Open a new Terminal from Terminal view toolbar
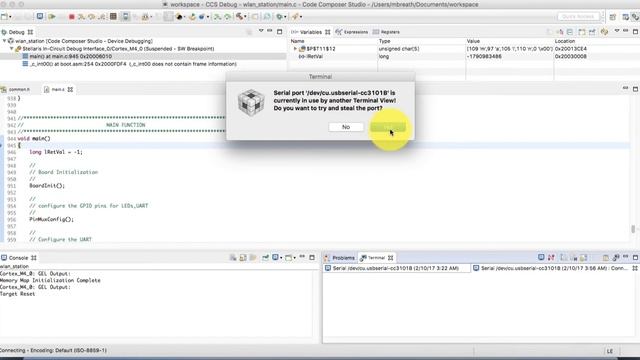This screenshot has height=360, width=640. pos(541,258)
